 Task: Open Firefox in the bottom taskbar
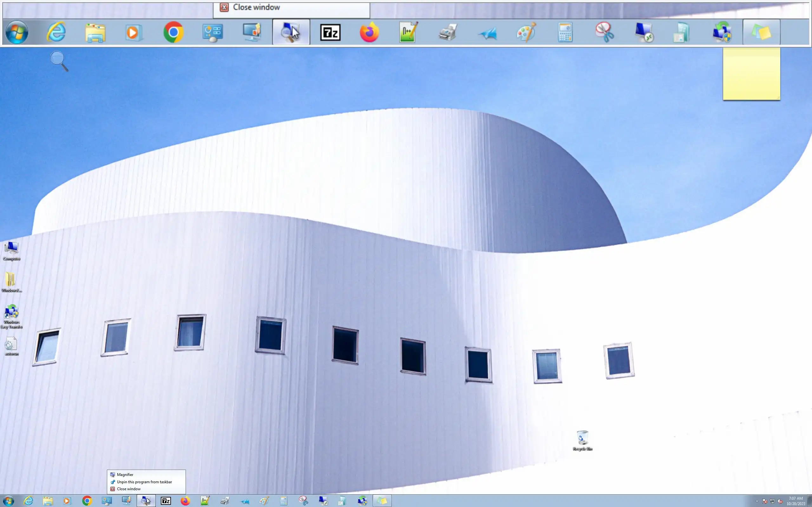(185, 501)
